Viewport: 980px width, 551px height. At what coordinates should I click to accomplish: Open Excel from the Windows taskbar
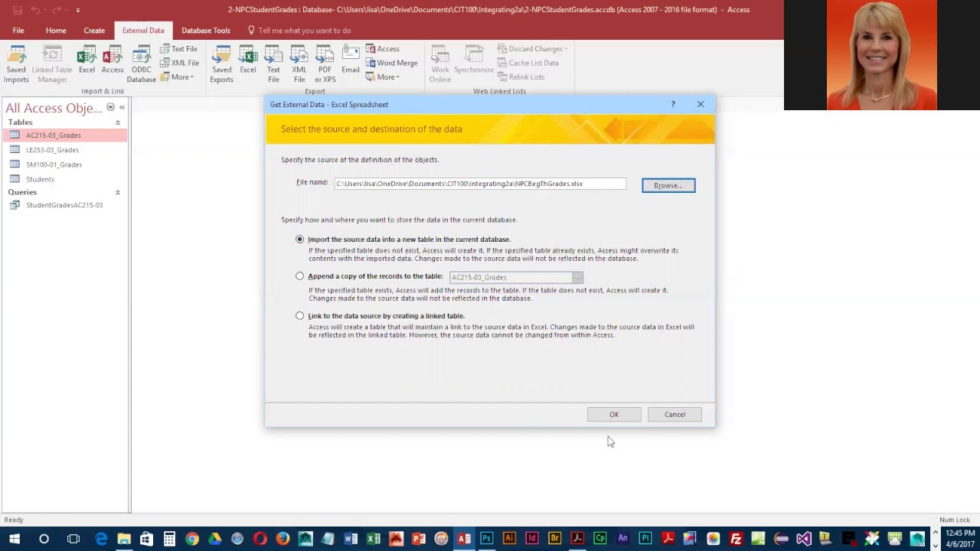tap(374, 539)
